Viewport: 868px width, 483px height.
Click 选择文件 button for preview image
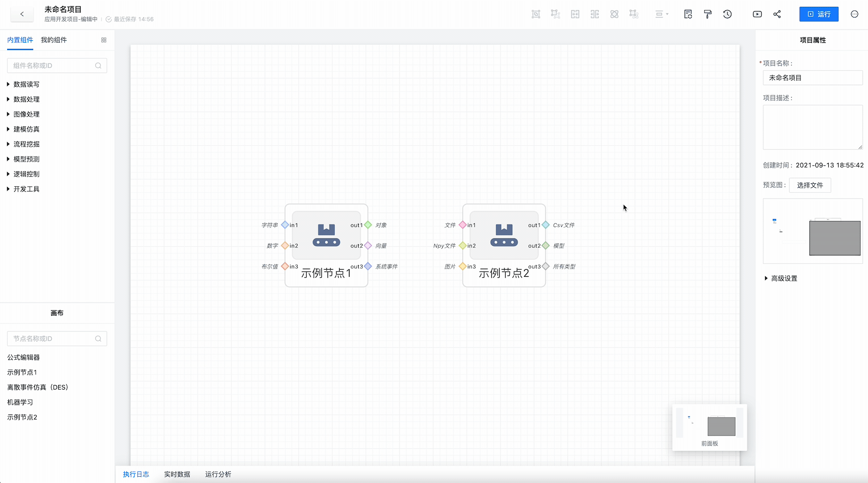pyautogui.click(x=809, y=185)
